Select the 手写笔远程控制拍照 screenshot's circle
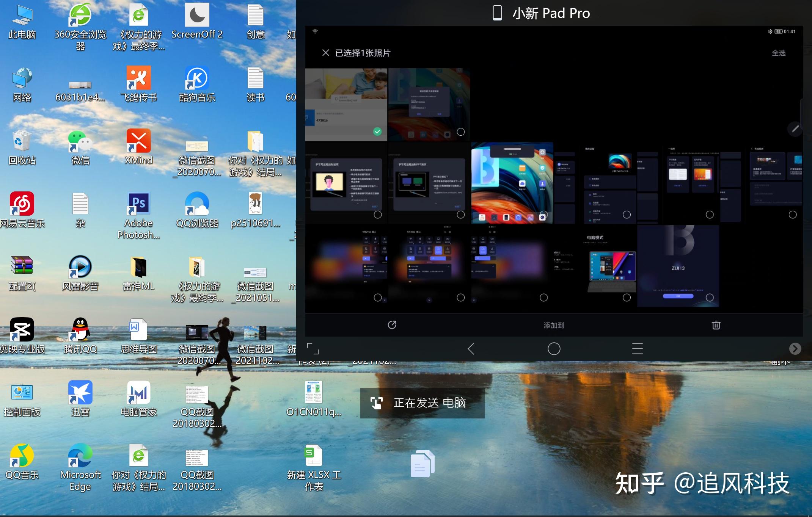812x517 pixels. (378, 215)
